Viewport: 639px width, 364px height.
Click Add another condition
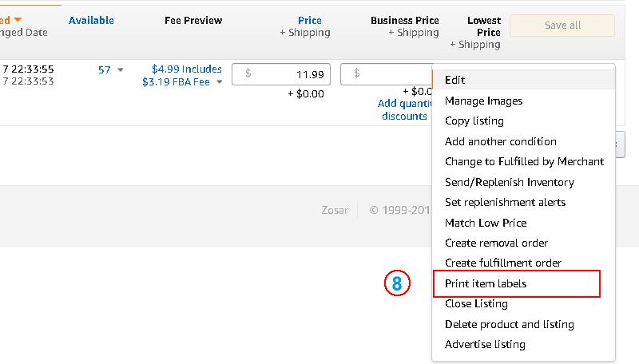501,141
